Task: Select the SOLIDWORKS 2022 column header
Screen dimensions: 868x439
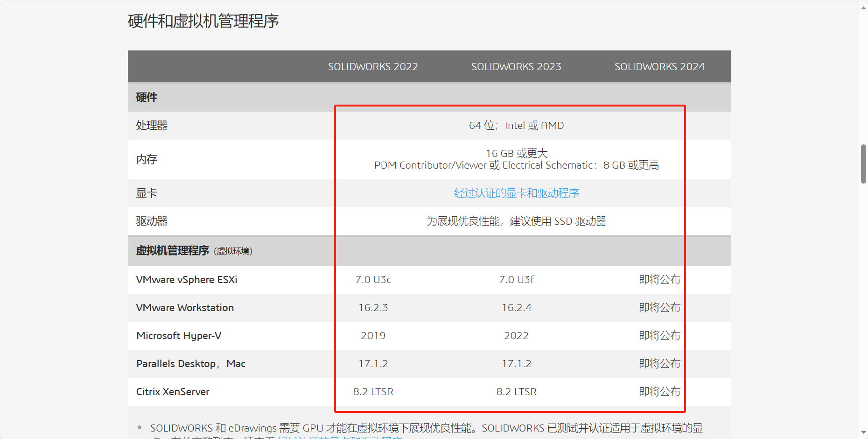Action: click(373, 67)
